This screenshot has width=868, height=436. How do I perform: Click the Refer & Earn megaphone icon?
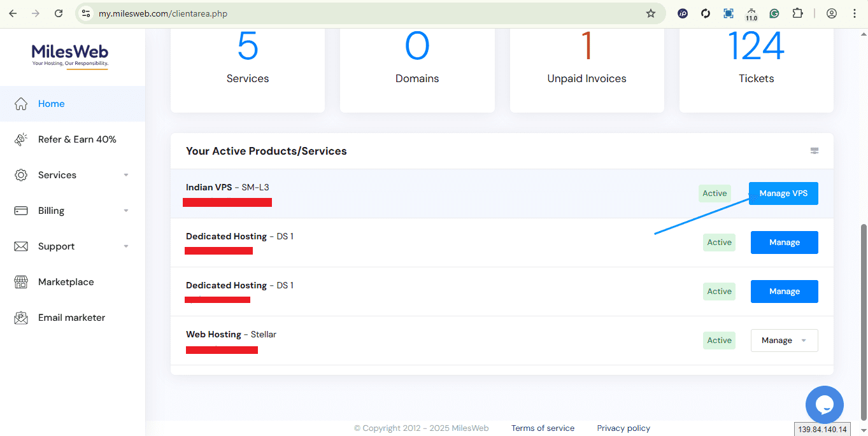[x=21, y=139]
